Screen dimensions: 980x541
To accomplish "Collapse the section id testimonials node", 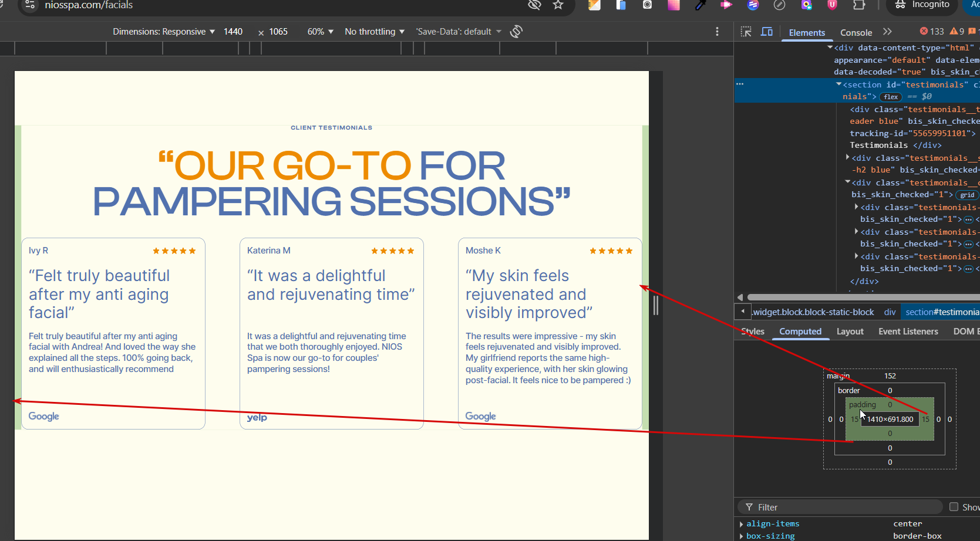I will [x=838, y=84].
